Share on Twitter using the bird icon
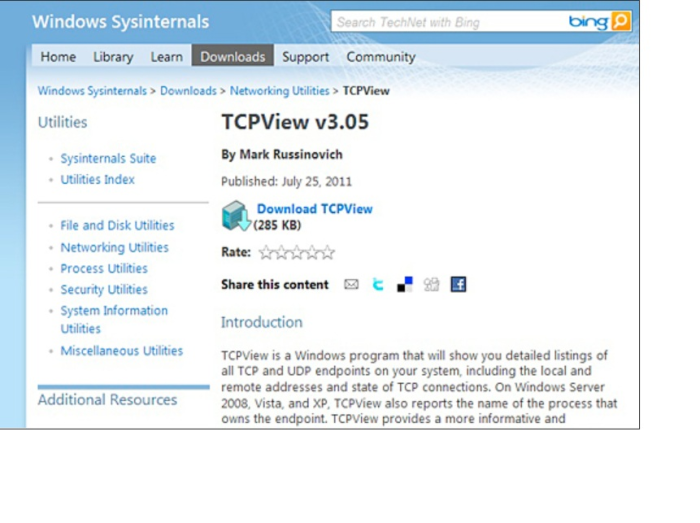Image resolution: width=700 pixels, height=523 pixels. 378,284
